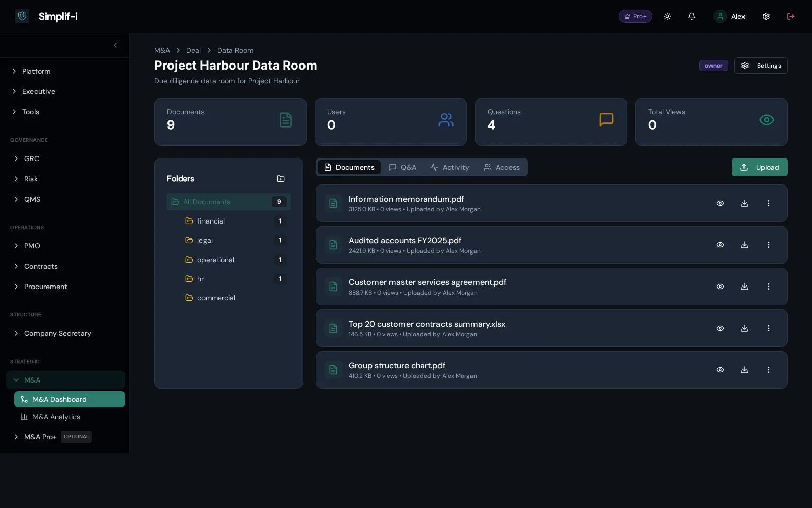Toggle light/dark theme sun icon
The width and height of the screenshot is (812, 508).
tap(667, 16)
